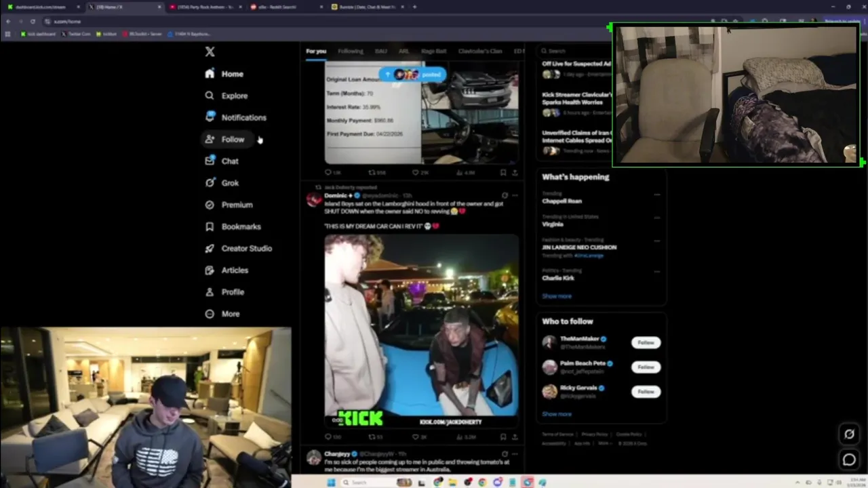Open Grok from the sidebar
Viewport: 868px width, 488px height.
pyautogui.click(x=222, y=182)
